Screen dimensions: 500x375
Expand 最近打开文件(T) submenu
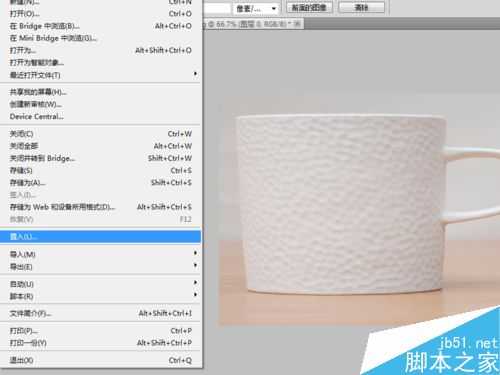(100, 75)
